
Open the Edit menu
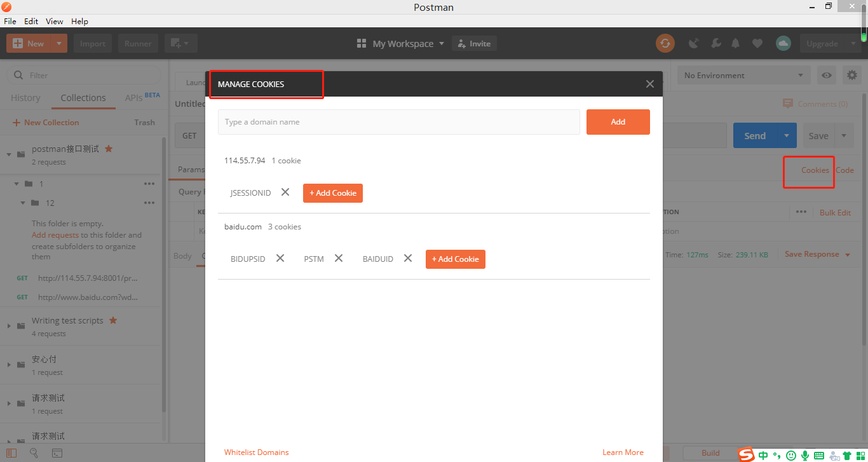[x=31, y=21]
